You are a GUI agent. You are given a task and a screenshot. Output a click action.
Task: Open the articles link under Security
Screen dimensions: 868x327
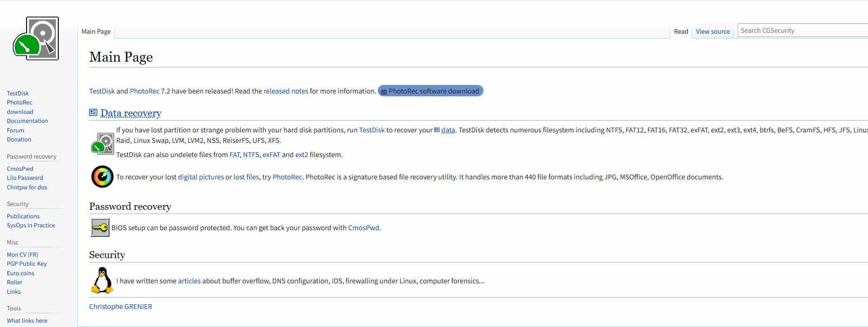point(189,281)
